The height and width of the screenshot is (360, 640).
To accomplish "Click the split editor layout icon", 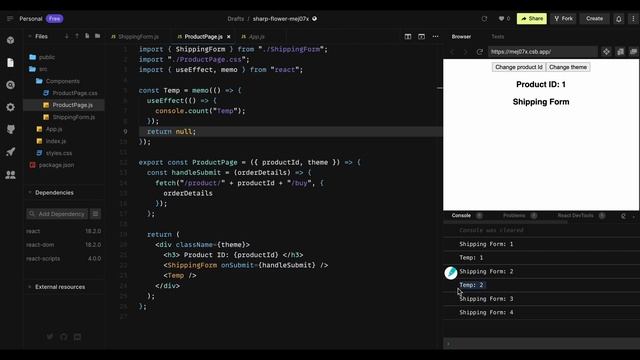I will tap(408, 37).
